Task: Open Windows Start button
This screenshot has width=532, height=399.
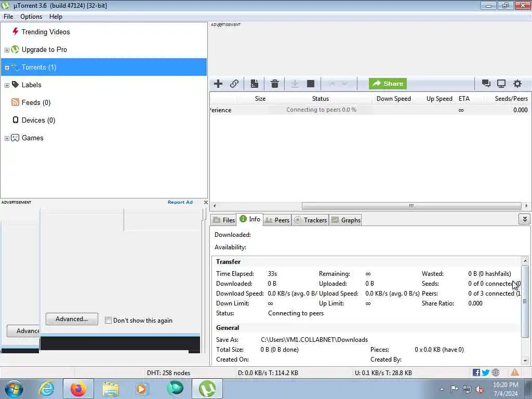Action: [x=14, y=389]
